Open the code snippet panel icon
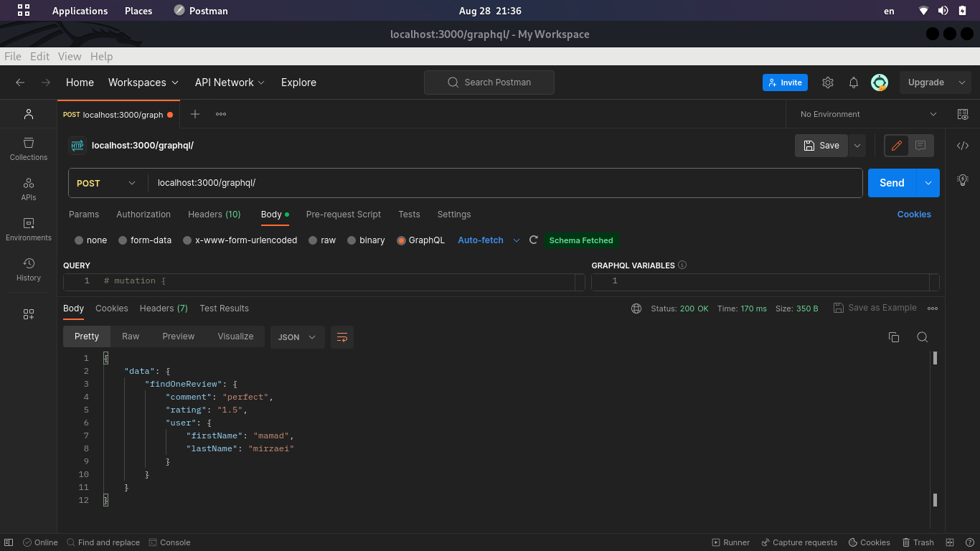 (x=963, y=146)
